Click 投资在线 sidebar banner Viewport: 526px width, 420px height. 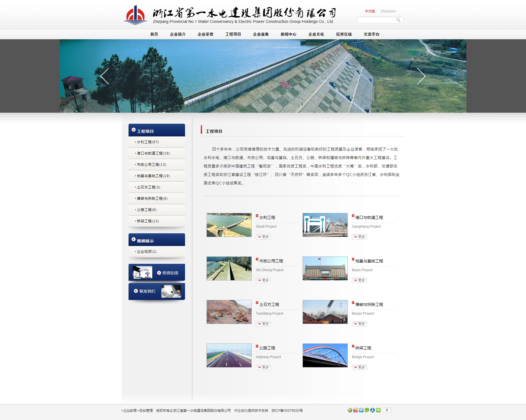(157, 273)
